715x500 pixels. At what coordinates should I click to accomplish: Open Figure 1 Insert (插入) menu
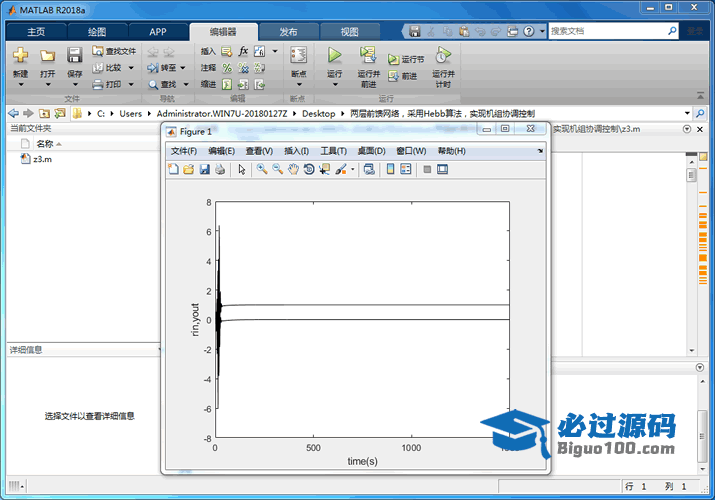coord(296,151)
